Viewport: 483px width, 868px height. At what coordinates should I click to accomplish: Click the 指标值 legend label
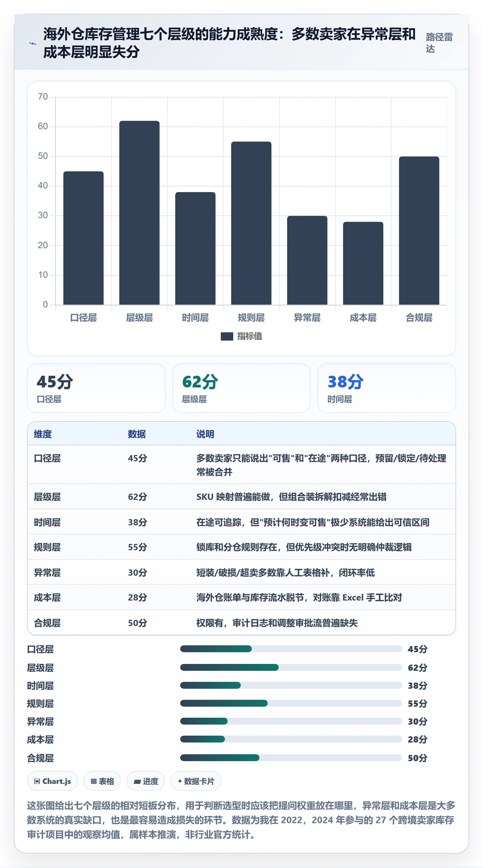click(250, 336)
